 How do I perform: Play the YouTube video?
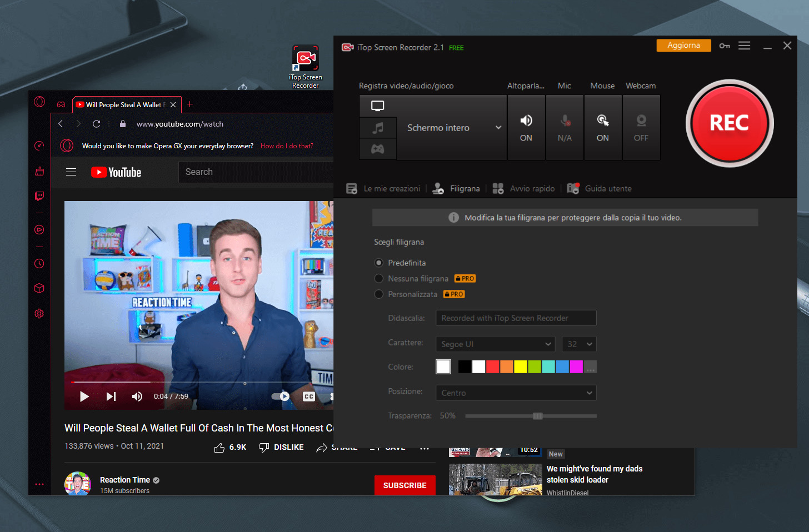[x=84, y=397]
